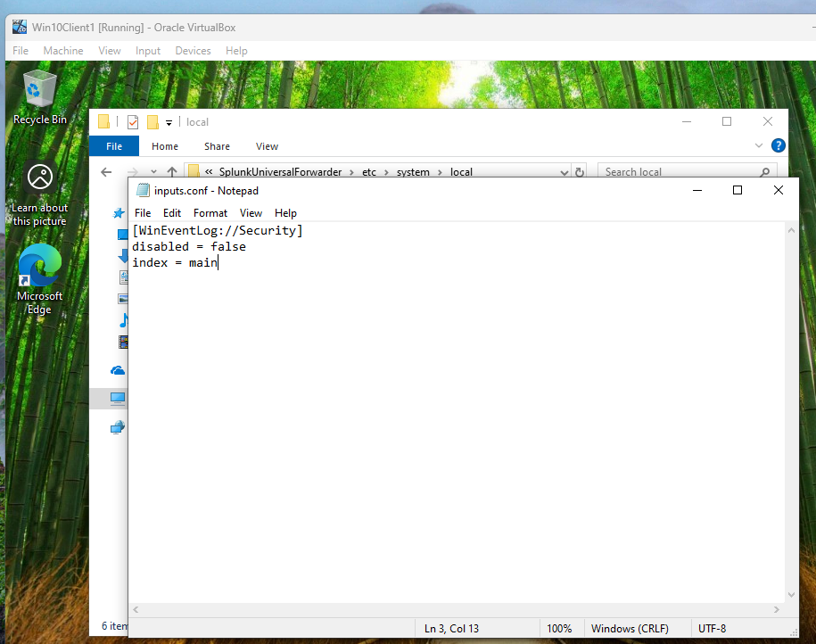Click the 'index = main' line
The height and width of the screenshot is (644, 816).
pyautogui.click(x=175, y=263)
